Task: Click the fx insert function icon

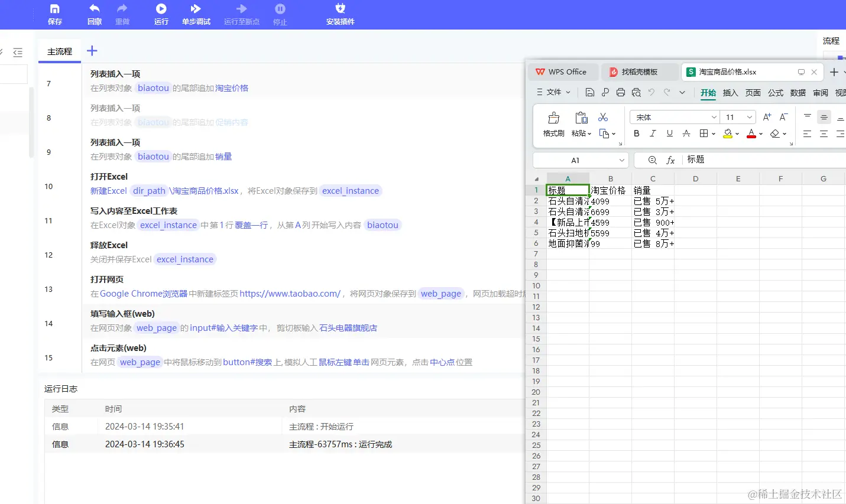Action: pos(670,160)
